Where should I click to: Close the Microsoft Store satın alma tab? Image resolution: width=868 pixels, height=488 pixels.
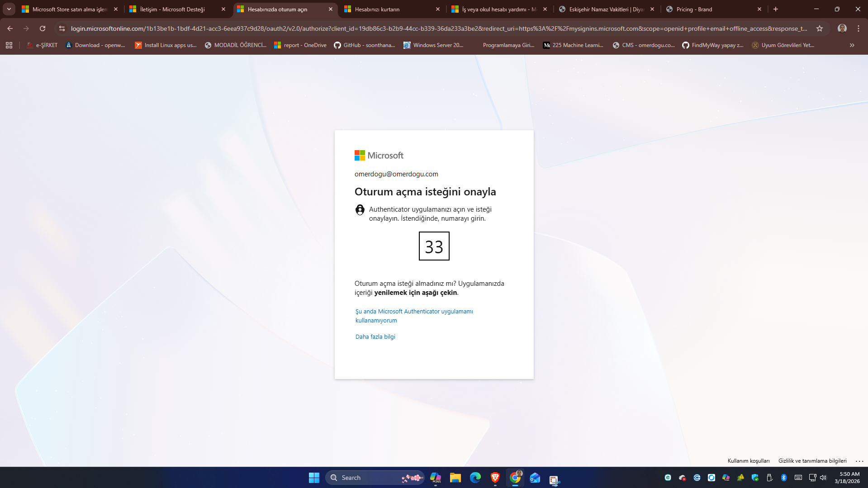[x=116, y=9]
